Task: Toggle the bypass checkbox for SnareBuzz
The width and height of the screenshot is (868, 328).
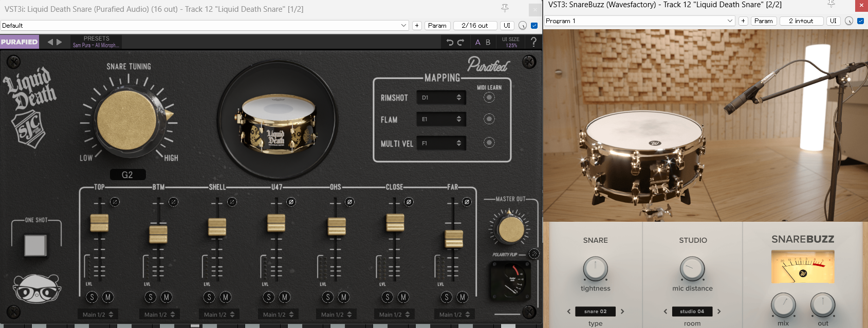Action: point(861,21)
